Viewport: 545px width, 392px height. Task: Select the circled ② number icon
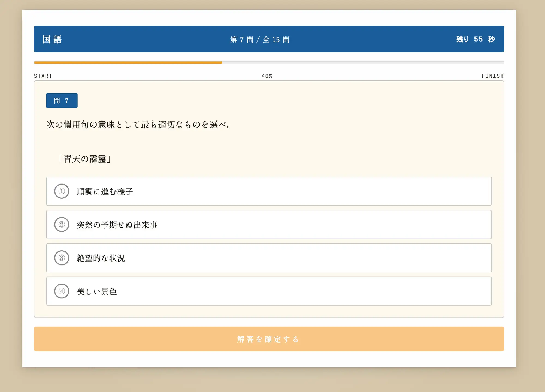pyautogui.click(x=62, y=225)
